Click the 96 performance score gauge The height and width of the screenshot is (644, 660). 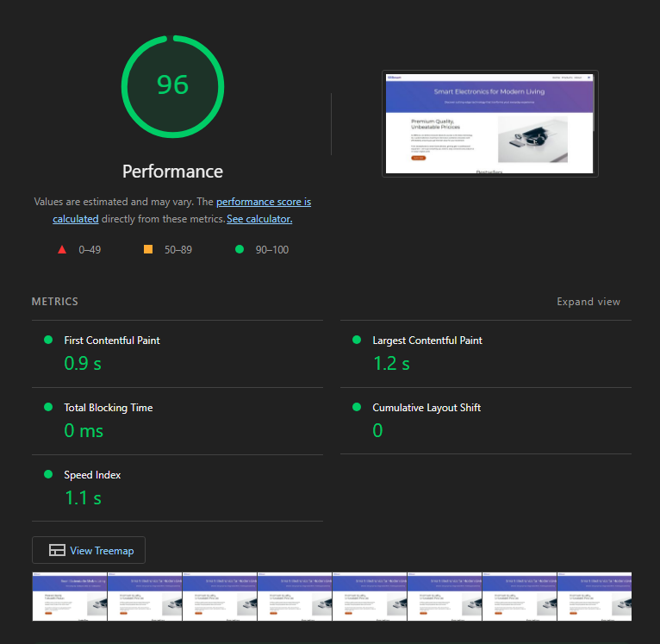click(x=172, y=86)
